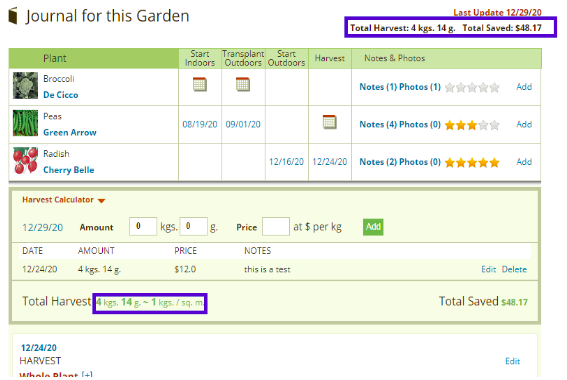Open Broccoli Transplant Outdoors calendar icon
The image size is (567, 380).
point(243,84)
